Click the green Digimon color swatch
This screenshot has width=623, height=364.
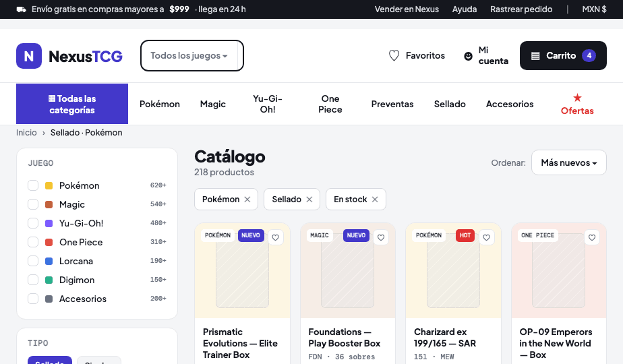click(x=49, y=280)
